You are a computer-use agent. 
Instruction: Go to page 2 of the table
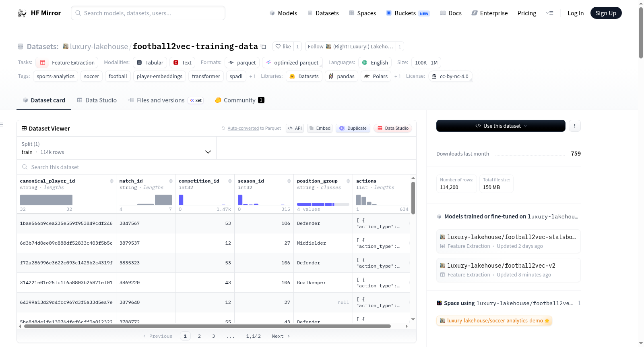click(x=199, y=336)
